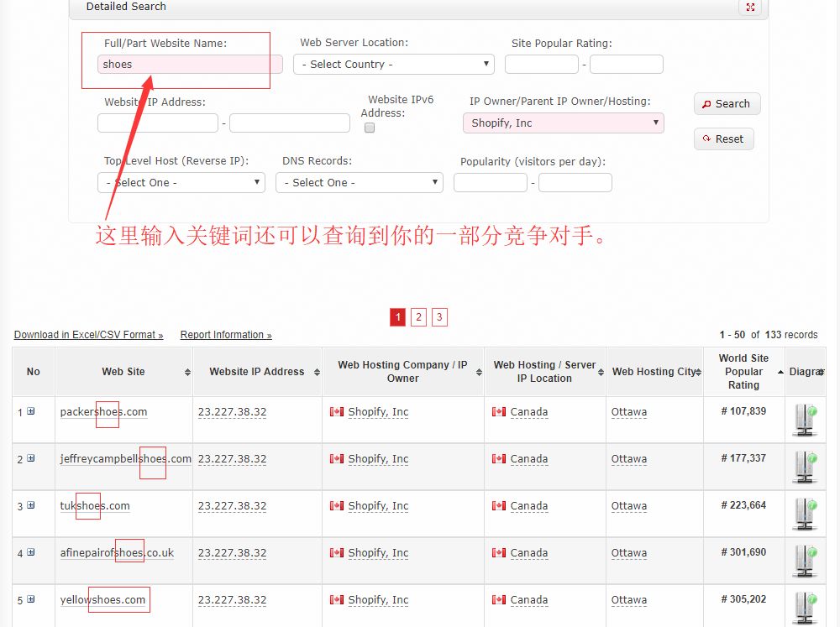Screen dimensions: 840x627
Task: Click Ottawa city in afinepairofshoes.co.uk row
Action: point(629,552)
